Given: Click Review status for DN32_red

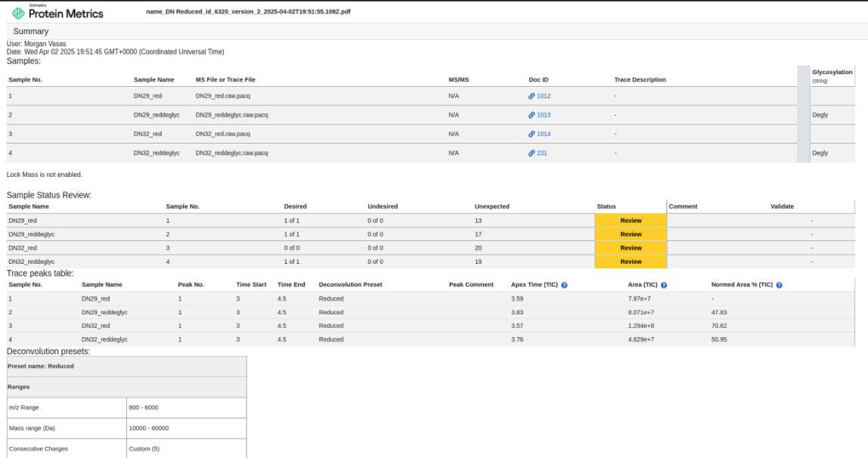Looking at the screenshot, I should pos(631,249).
